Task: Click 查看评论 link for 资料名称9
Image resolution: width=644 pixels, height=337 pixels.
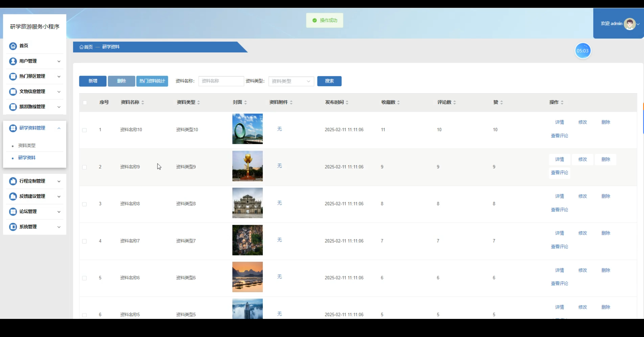Action: (x=559, y=173)
